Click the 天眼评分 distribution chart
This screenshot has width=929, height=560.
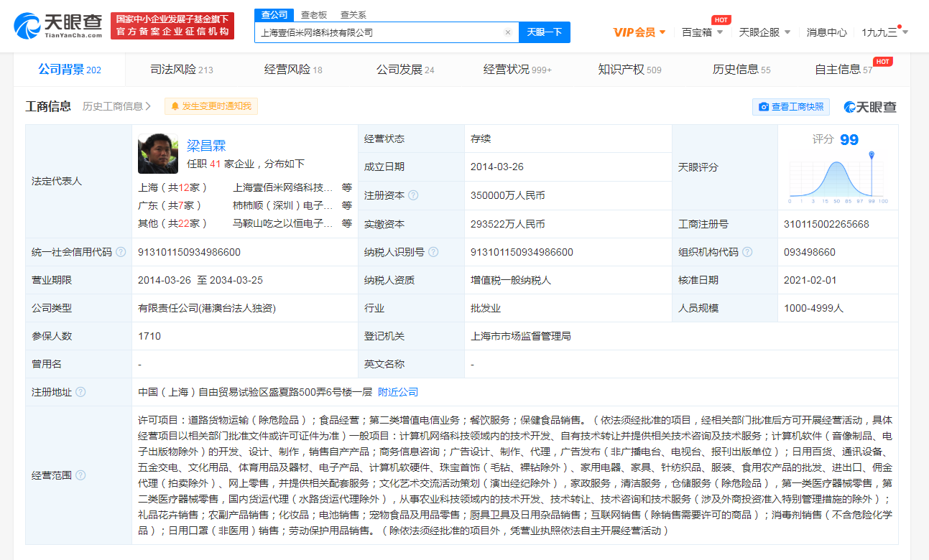838,177
